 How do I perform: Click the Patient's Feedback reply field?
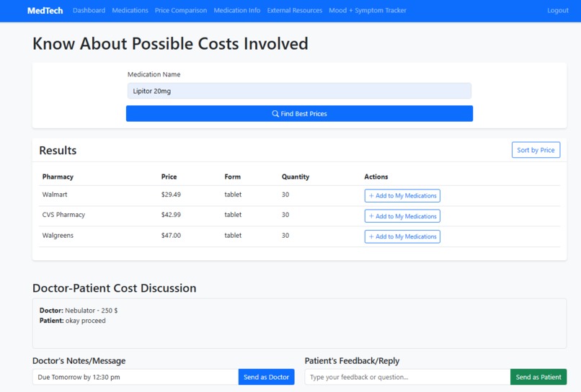407,377
